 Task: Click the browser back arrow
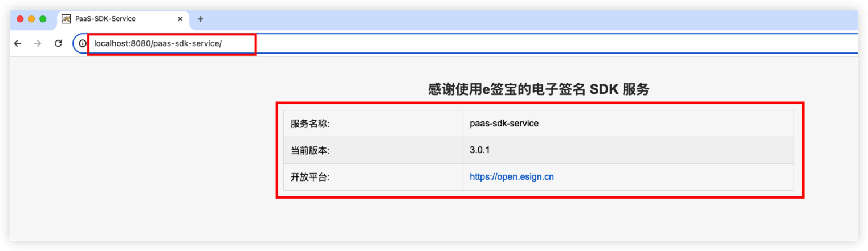17,43
